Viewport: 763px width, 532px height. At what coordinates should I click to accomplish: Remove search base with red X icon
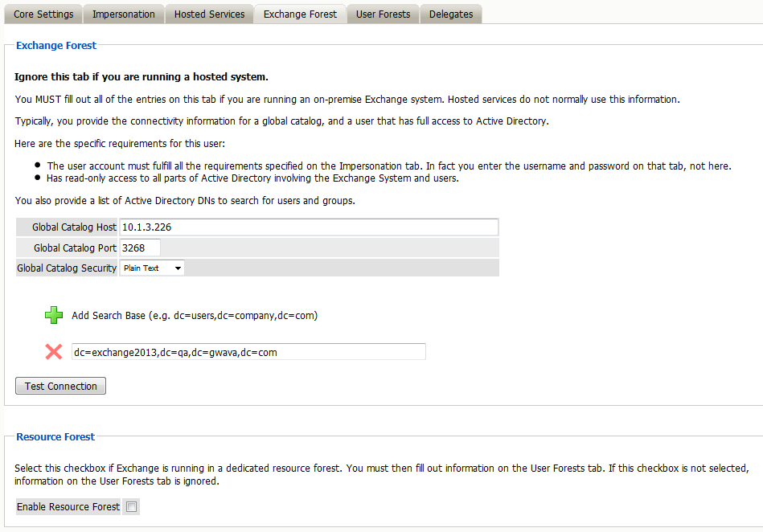point(54,352)
